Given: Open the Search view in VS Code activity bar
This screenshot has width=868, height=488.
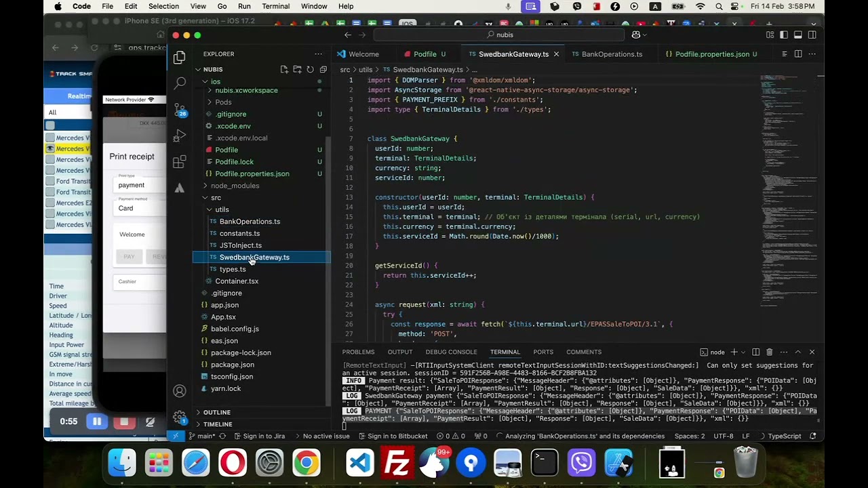Looking at the screenshot, I should 180,83.
